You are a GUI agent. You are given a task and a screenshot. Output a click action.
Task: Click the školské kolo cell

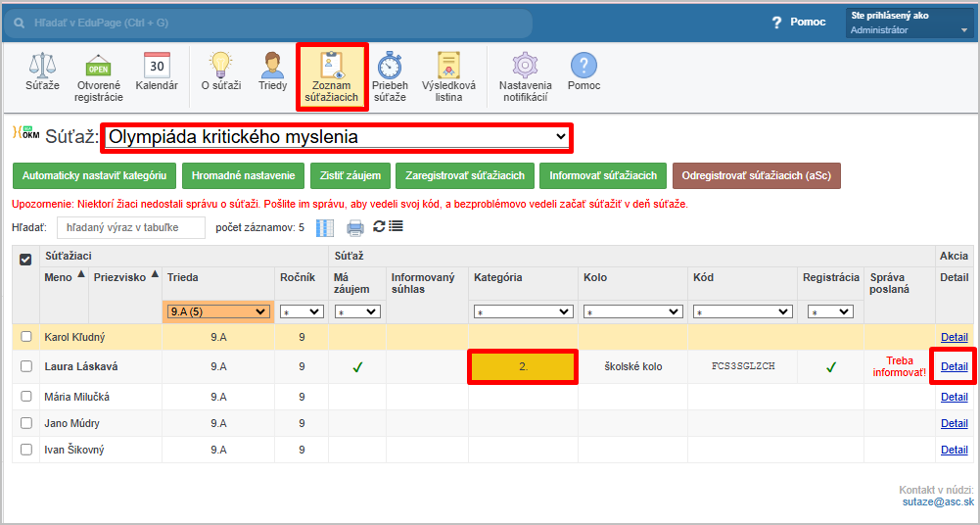point(632,367)
